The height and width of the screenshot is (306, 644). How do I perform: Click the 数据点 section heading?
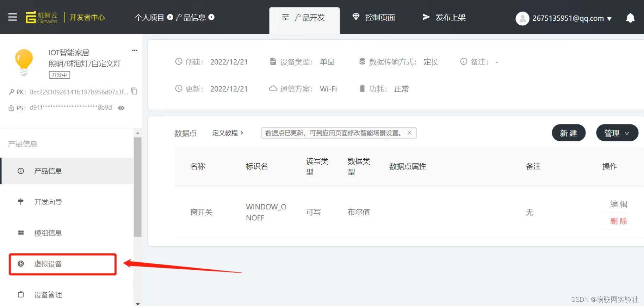(185, 133)
